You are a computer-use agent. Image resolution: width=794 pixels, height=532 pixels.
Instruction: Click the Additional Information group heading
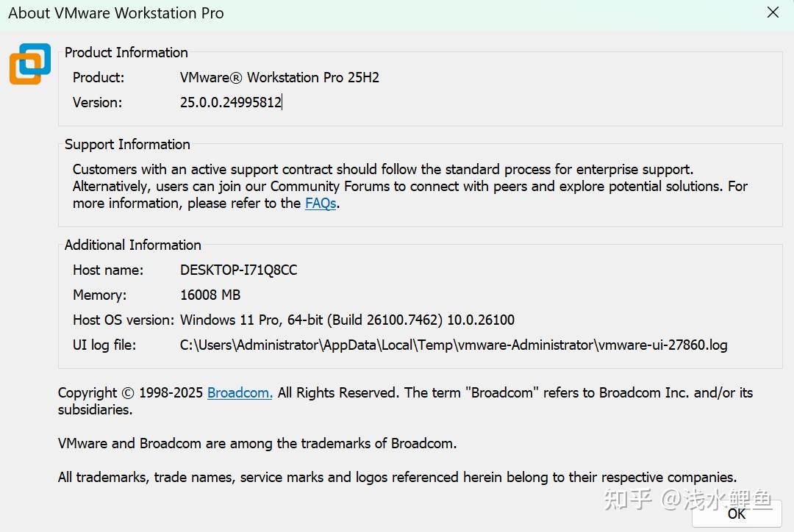point(132,245)
